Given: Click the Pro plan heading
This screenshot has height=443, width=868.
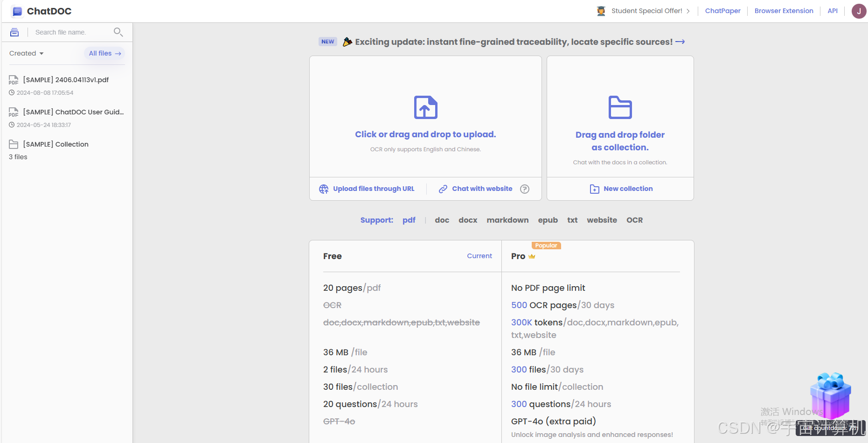Looking at the screenshot, I should point(518,256).
